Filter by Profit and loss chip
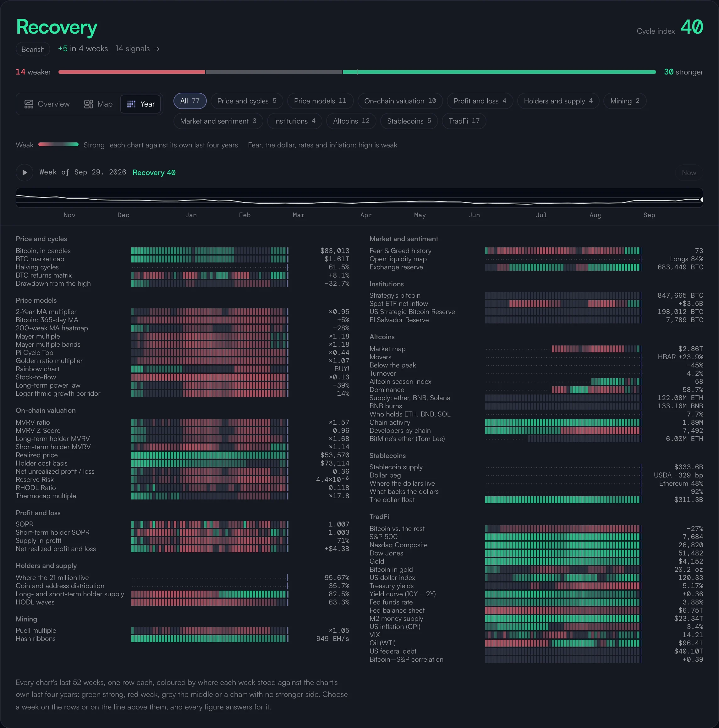The image size is (719, 728). pyautogui.click(x=480, y=101)
